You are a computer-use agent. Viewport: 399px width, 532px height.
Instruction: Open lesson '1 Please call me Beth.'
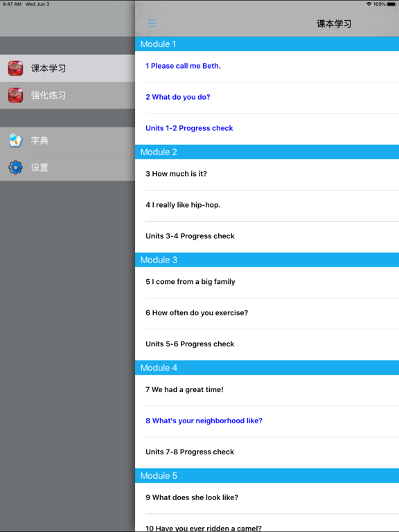[x=267, y=66]
